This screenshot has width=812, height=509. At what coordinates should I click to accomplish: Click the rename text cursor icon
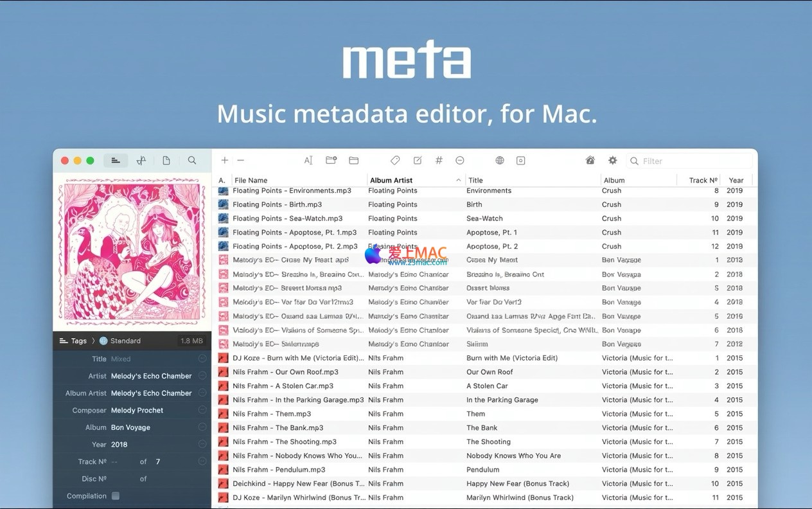(308, 161)
